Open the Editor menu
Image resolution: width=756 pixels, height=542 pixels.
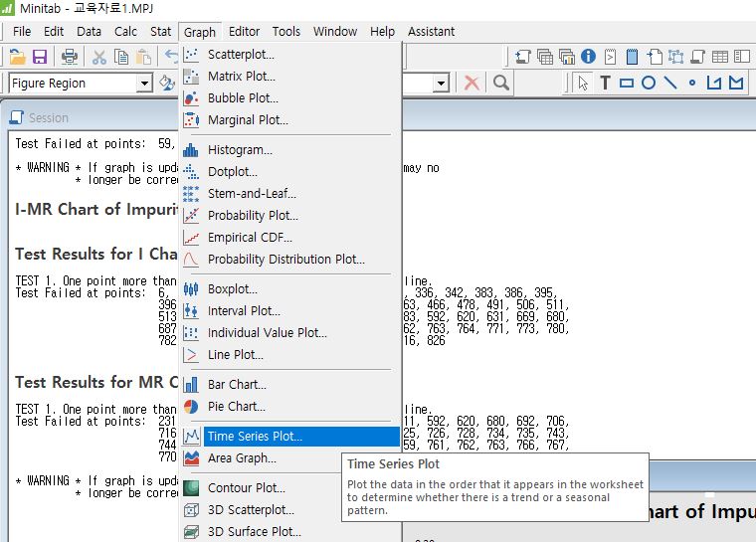244,32
